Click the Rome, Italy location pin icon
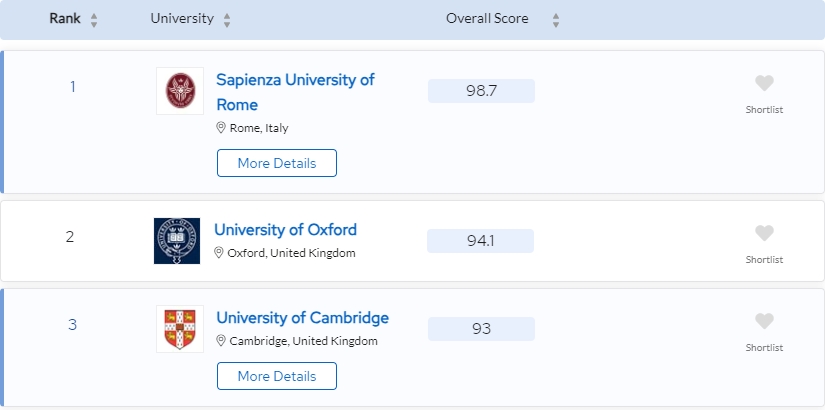The width and height of the screenshot is (825, 410). click(x=221, y=127)
